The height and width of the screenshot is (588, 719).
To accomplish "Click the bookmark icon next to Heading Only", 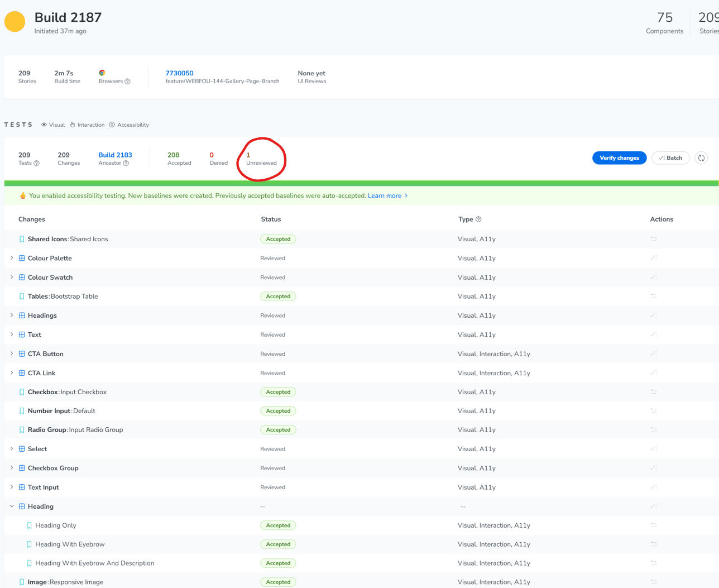I will (x=30, y=525).
